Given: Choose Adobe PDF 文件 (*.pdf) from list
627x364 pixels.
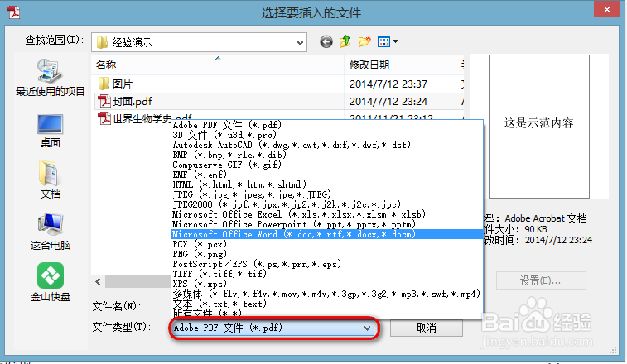Looking at the screenshot, I should point(326,125).
